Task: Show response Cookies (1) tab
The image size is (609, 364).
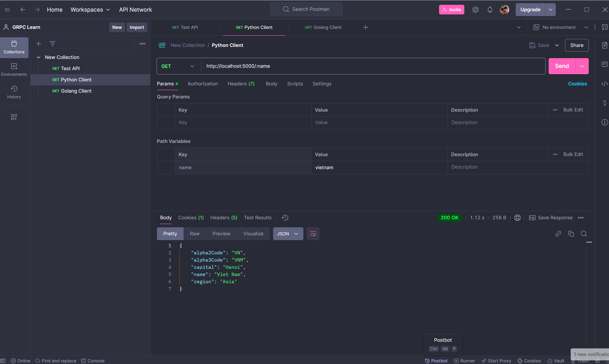Action: 191,217
